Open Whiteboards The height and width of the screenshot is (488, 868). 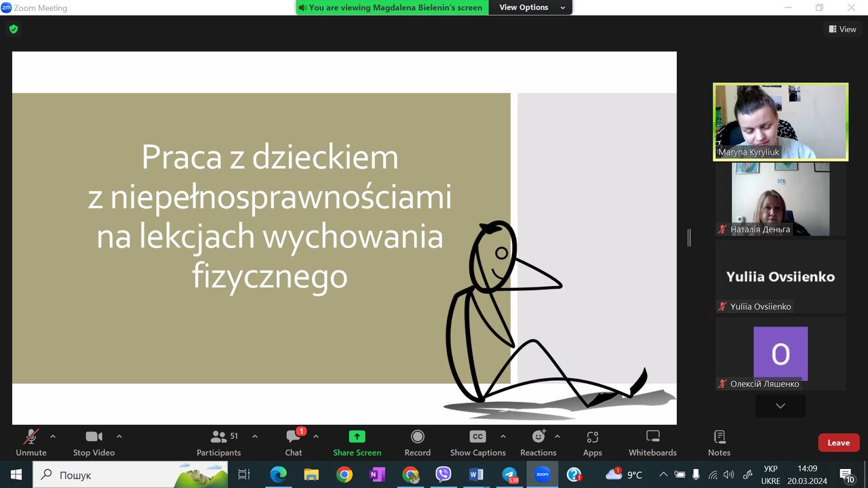652,443
